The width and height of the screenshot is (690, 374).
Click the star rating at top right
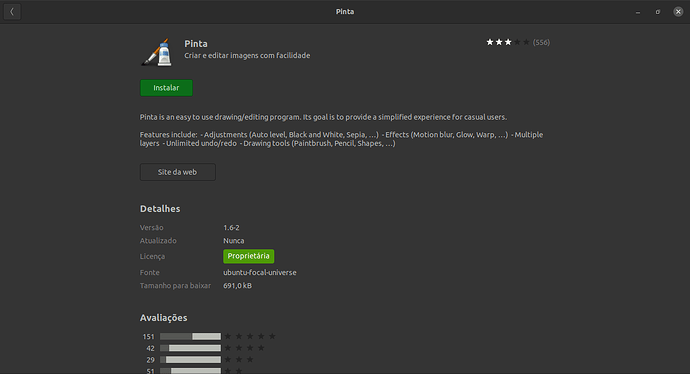[x=508, y=42]
